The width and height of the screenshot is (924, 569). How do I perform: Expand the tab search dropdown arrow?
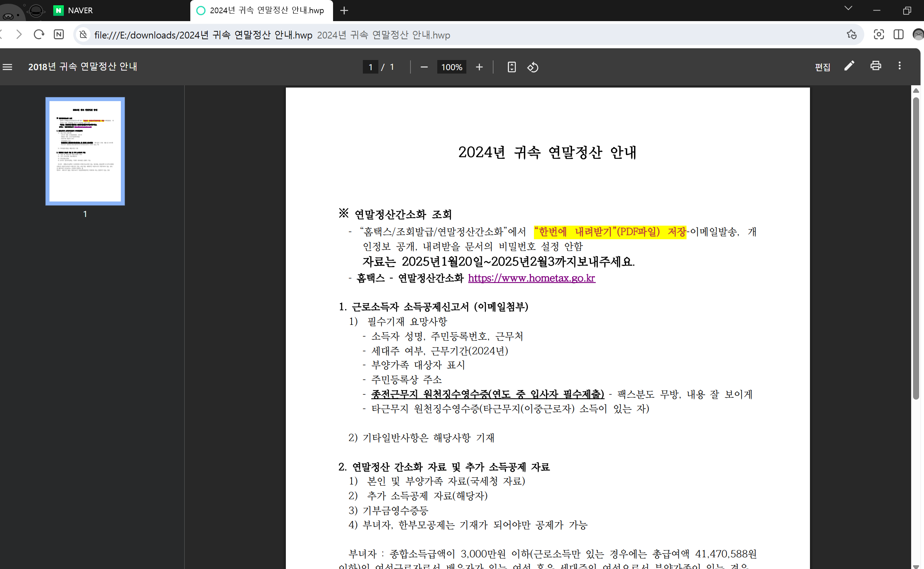click(x=848, y=8)
